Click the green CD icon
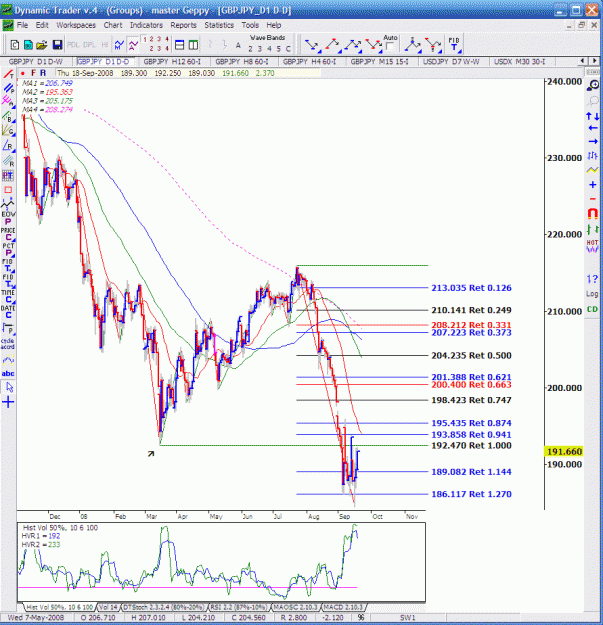This screenshot has width=603, height=625. coord(592,309)
